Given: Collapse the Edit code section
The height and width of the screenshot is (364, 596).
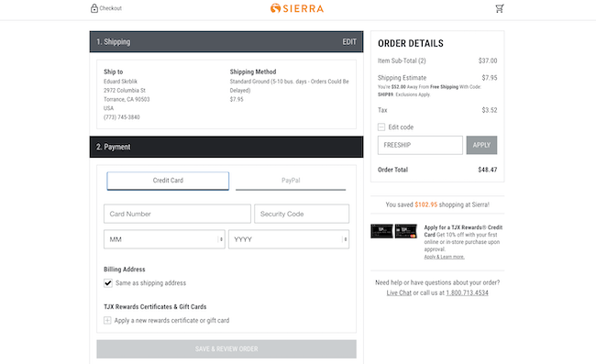Looking at the screenshot, I should pyautogui.click(x=381, y=127).
